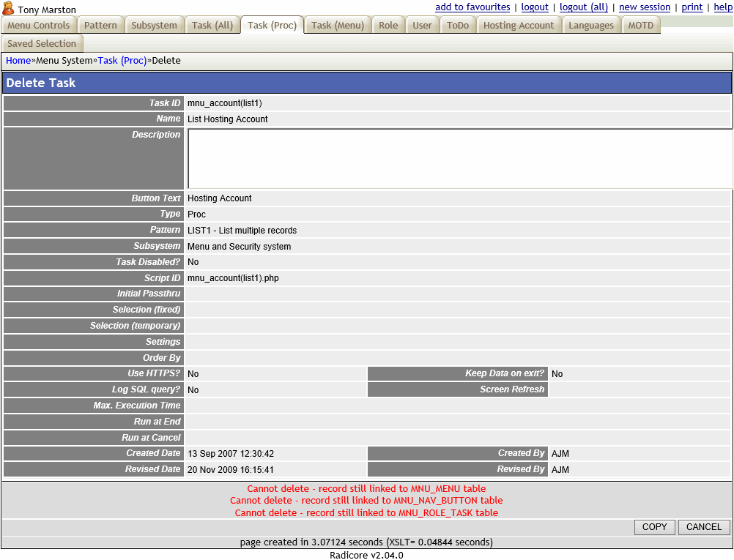Open the MOTD tab
The width and height of the screenshot is (734, 560).
[x=641, y=24]
